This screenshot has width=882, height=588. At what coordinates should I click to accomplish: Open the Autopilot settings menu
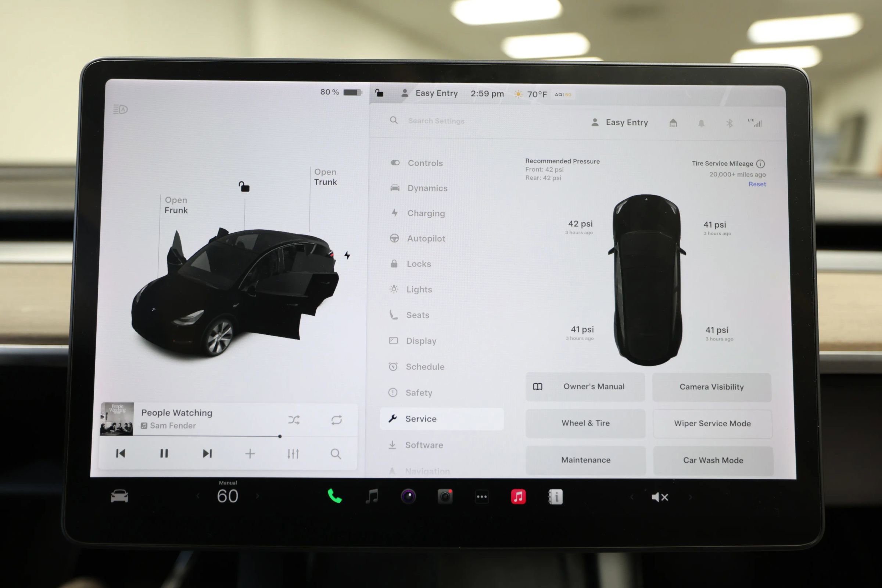click(x=426, y=239)
